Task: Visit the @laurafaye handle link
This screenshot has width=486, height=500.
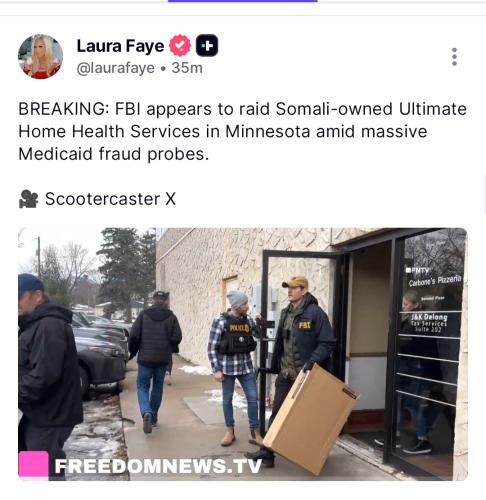Action: pos(116,68)
